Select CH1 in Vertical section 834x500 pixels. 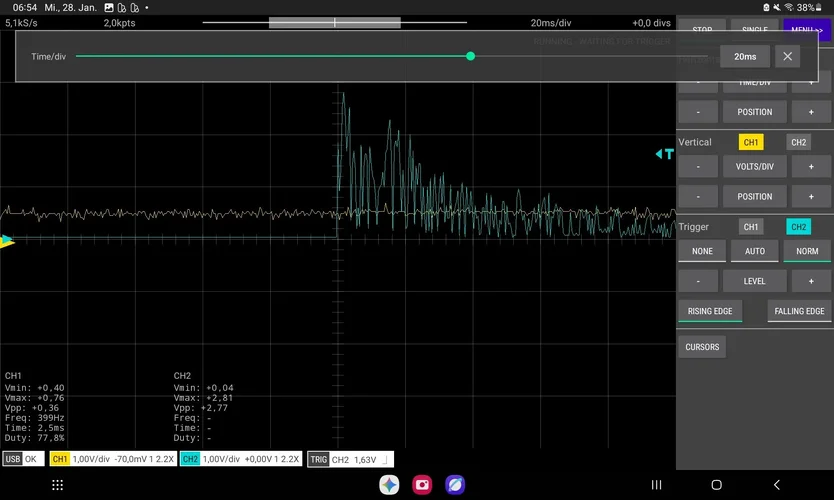[750, 142]
